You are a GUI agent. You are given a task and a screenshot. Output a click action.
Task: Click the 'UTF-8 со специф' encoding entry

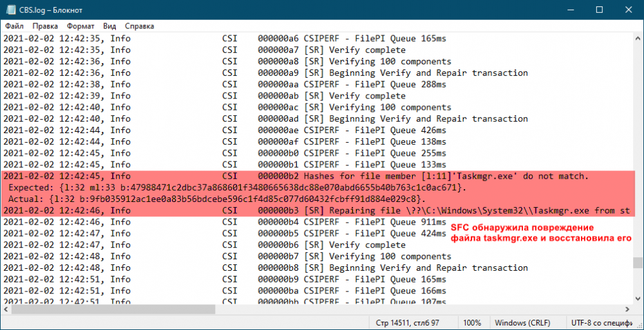tap(601, 323)
